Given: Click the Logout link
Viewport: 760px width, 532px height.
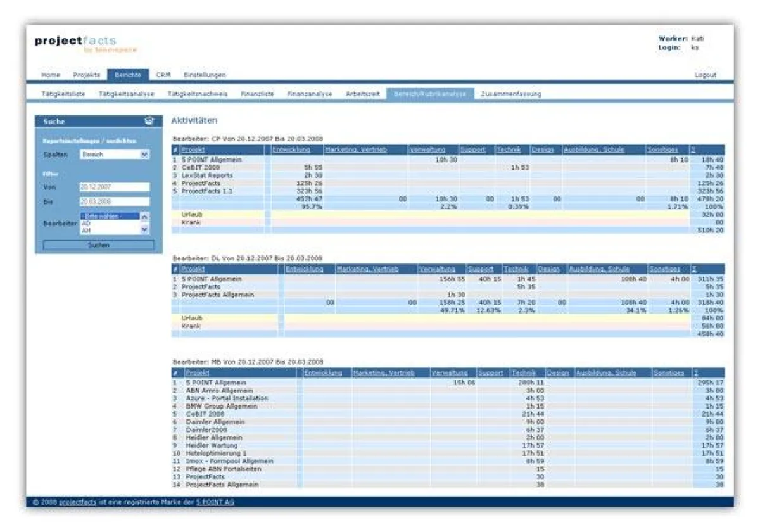Looking at the screenshot, I should click(x=705, y=75).
